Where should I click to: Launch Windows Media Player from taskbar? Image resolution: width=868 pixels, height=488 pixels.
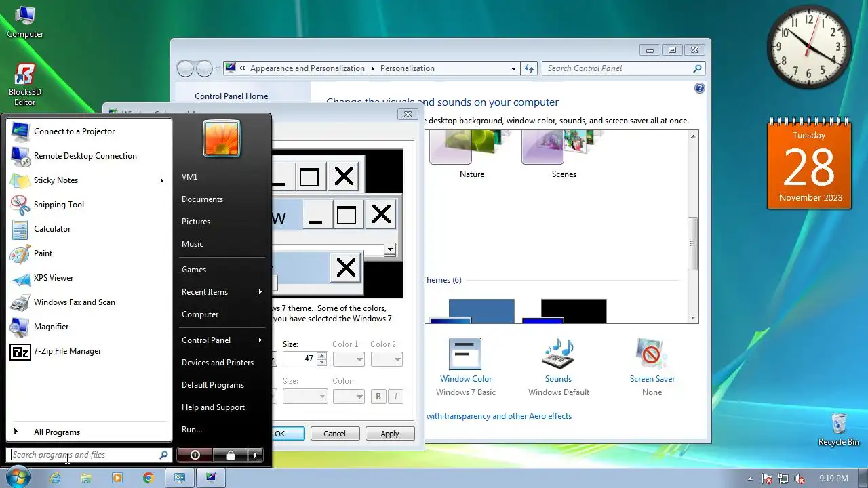click(117, 478)
